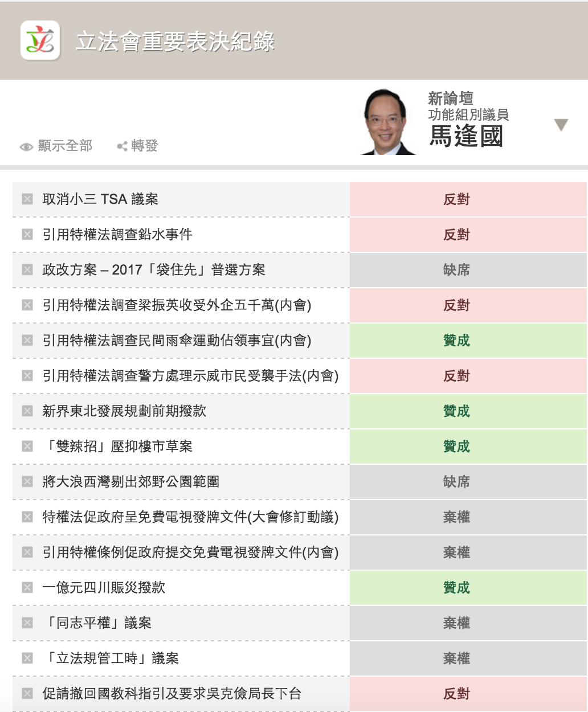Viewport: 588px width, 712px height.
Task: Remove the 取消小三 TSA 議案 row with its X icon
Action: click(x=27, y=199)
